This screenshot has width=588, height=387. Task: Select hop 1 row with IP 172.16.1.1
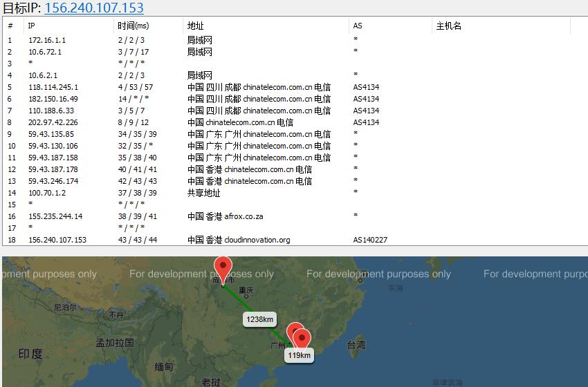pos(47,40)
